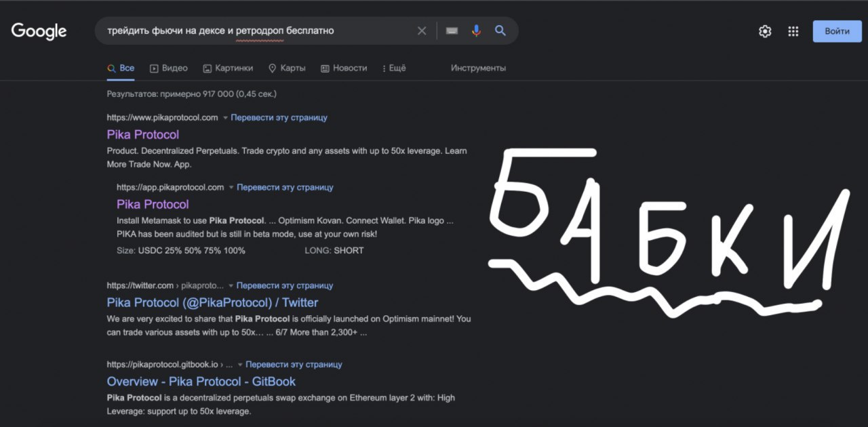
Task: Click the https://www.pikaprotocol.com URL text
Action: click(x=163, y=118)
